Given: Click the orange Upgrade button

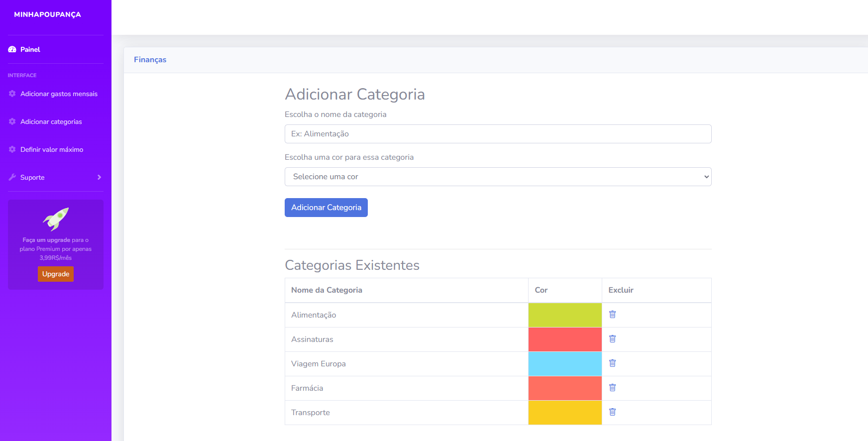Looking at the screenshot, I should (56, 274).
